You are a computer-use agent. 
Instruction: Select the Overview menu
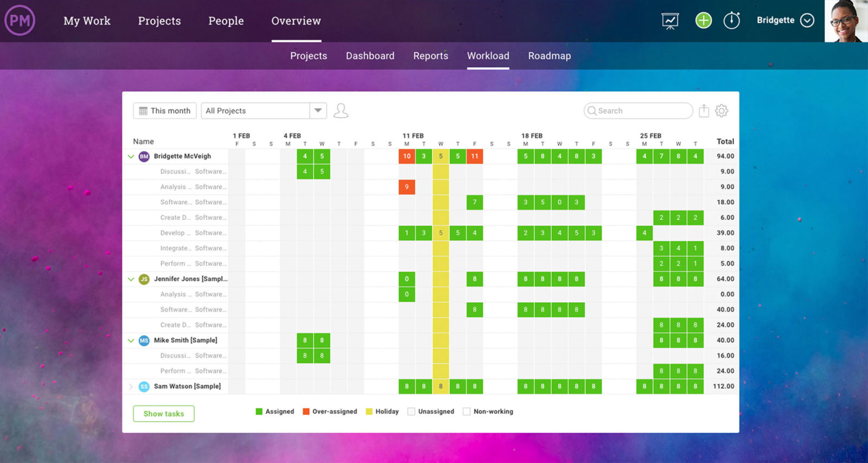pos(296,21)
